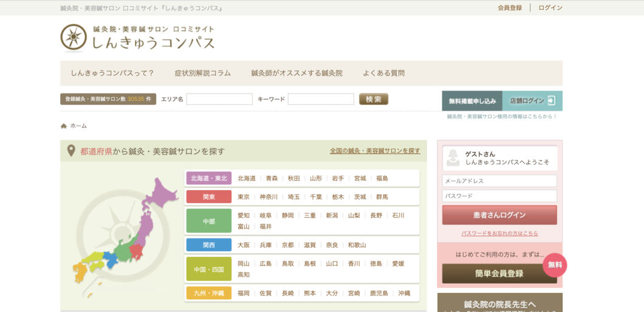Click the home icon in breadcrumb

click(64, 126)
